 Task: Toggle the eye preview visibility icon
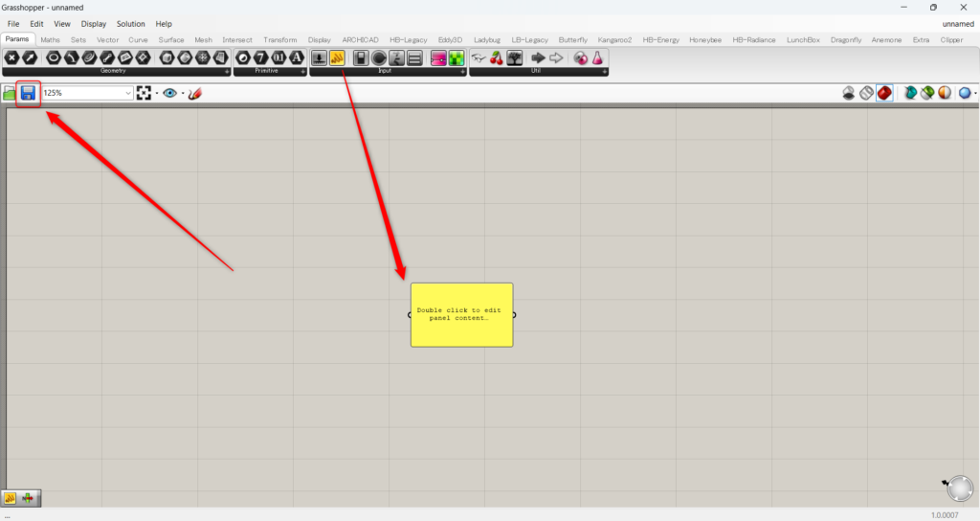point(169,93)
